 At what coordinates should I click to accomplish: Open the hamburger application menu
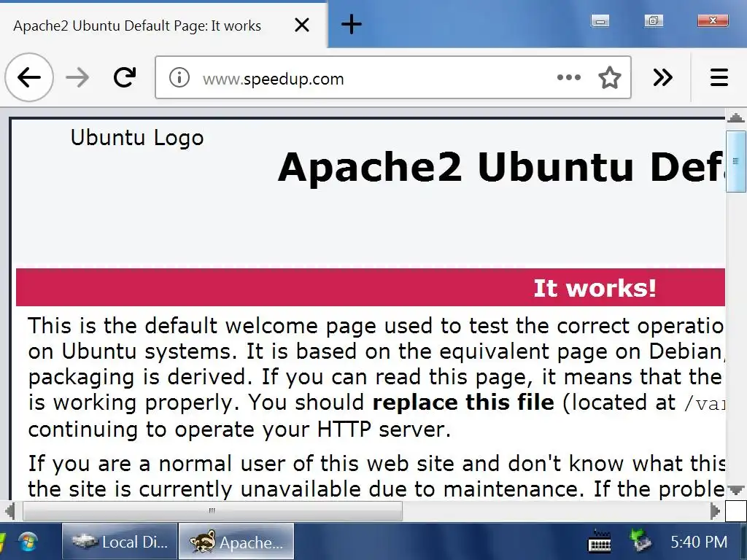tap(719, 77)
